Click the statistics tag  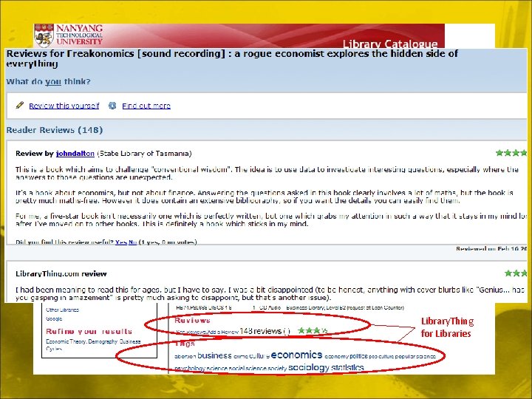point(347,367)
